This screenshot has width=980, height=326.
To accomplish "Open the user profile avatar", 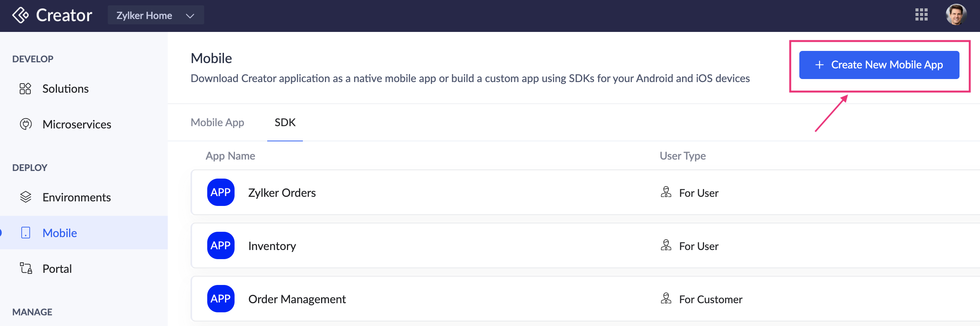I will click(x=955, y=15).
